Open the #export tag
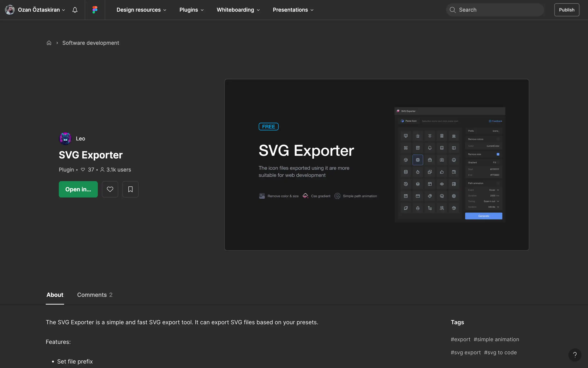588x368 pixels. pyautogui.click(x=460, y=339)
